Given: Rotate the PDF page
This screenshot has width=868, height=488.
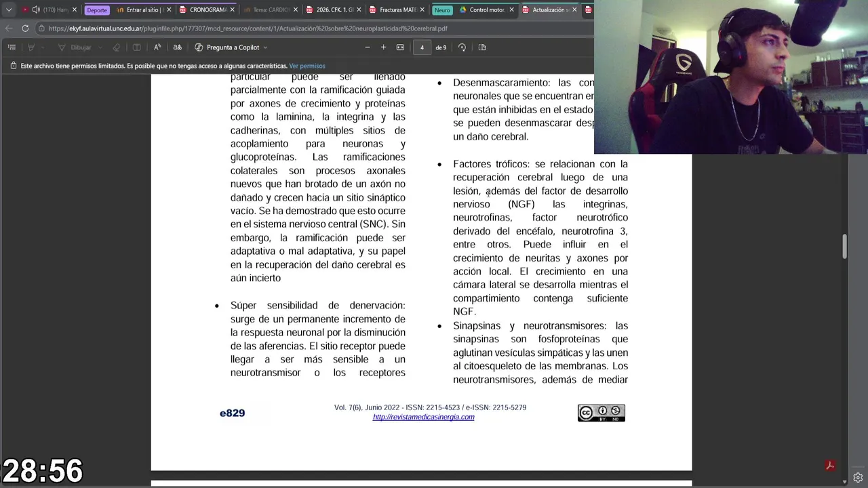Looking at the screenshot, I should click(462, 47).
